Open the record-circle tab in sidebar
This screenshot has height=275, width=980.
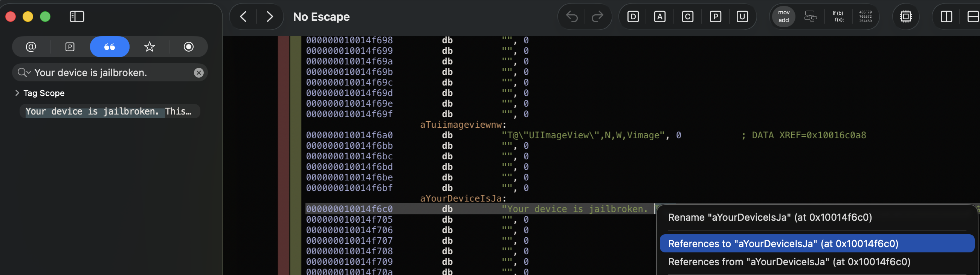189,47
